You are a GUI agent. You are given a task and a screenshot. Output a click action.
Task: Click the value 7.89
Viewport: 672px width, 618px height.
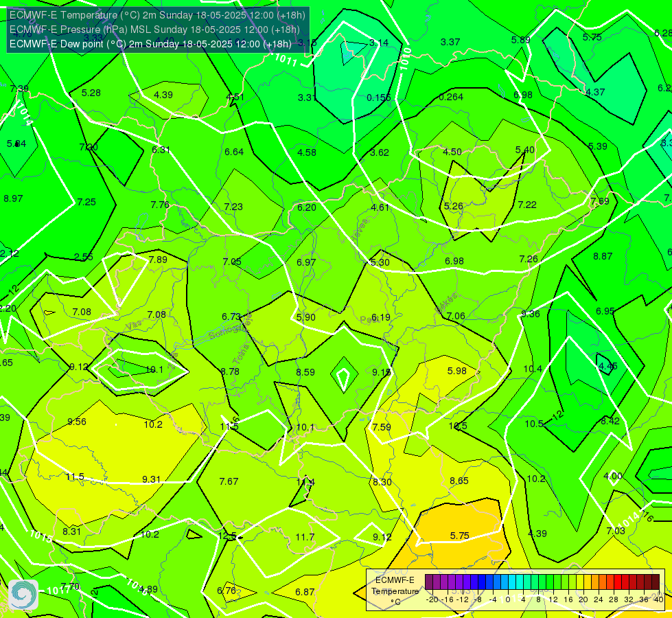pos(158,260)
